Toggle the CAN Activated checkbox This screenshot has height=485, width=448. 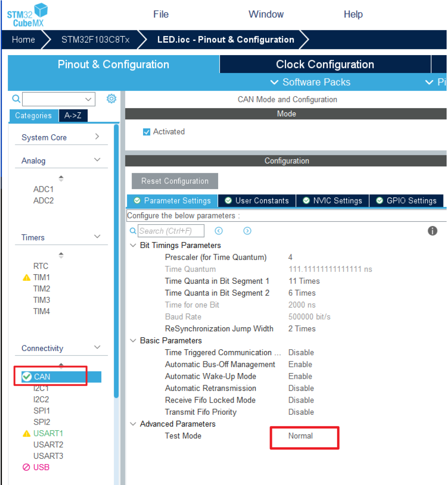coord(146,132)
